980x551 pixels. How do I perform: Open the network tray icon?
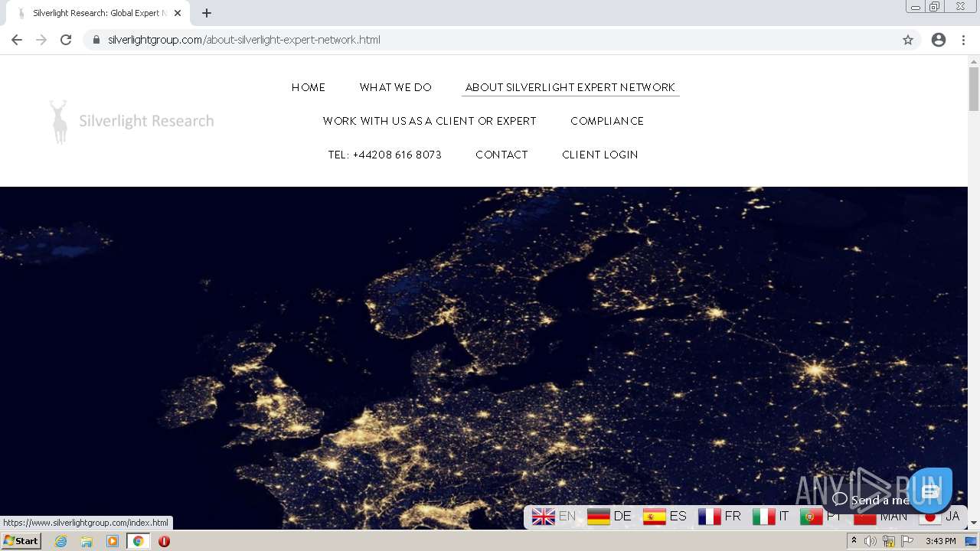click(889, 541)
